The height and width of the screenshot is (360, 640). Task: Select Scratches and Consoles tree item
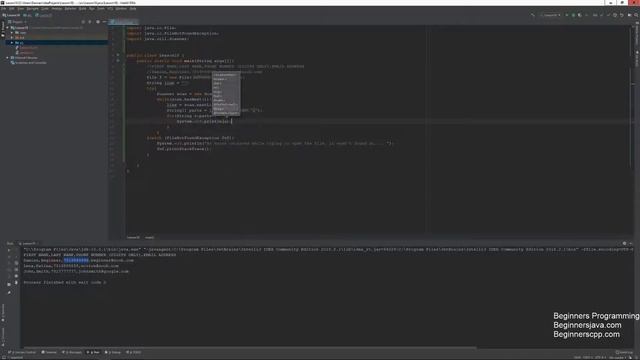click(x=29, y=63)
